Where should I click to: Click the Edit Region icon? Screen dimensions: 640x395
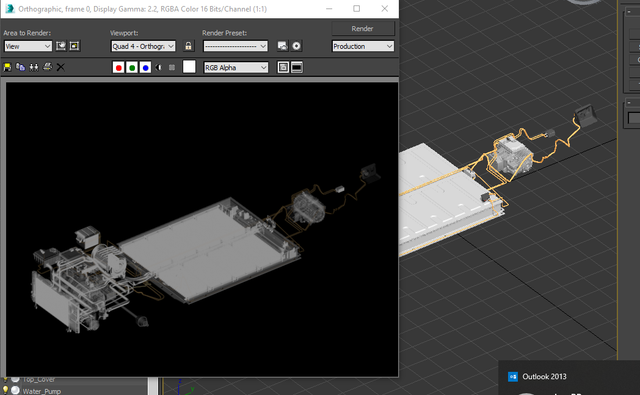coord(61,46)
